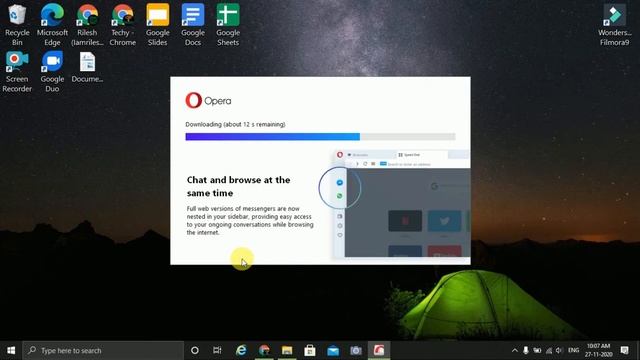Click the WhatsApp icon in the sidebar preview
This screenshot has width=640, height=360.
[x=340, y=196]
